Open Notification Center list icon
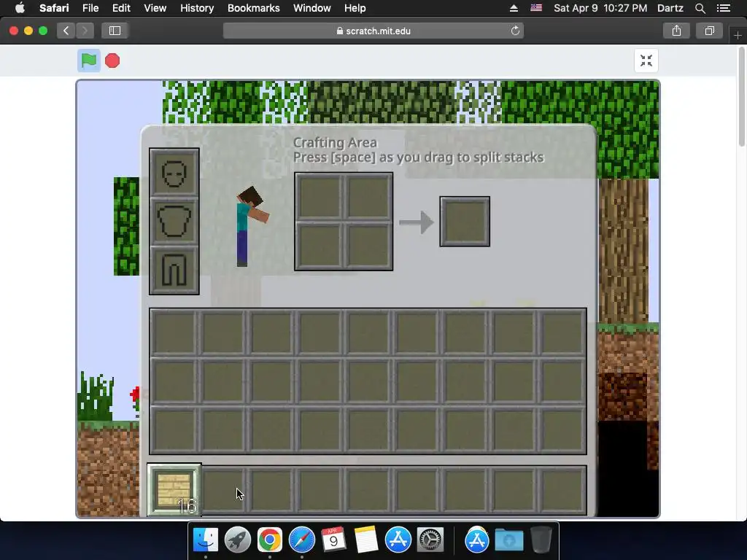The image size is (747, 560). pyautogui.click(x=724, y=8)
